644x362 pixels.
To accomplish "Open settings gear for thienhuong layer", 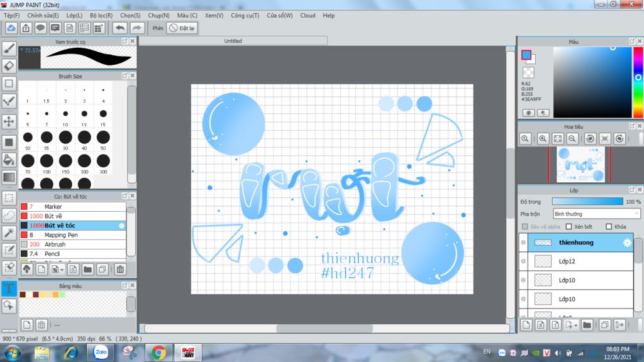I will pyautogui.click(x=627, y=243).
